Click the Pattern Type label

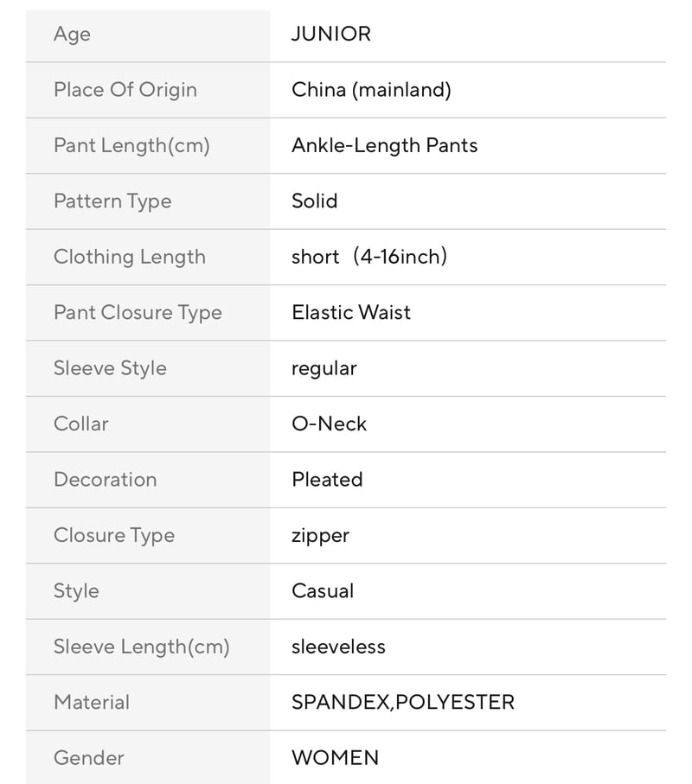coord(112,201)
